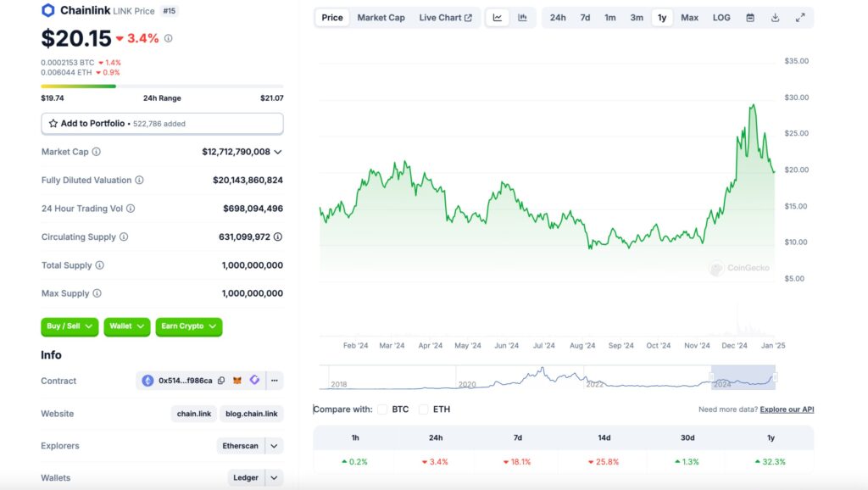Tick the ETH compare checkbox
This screenshot has height=490, width=868.
click(x=424, y=409)
